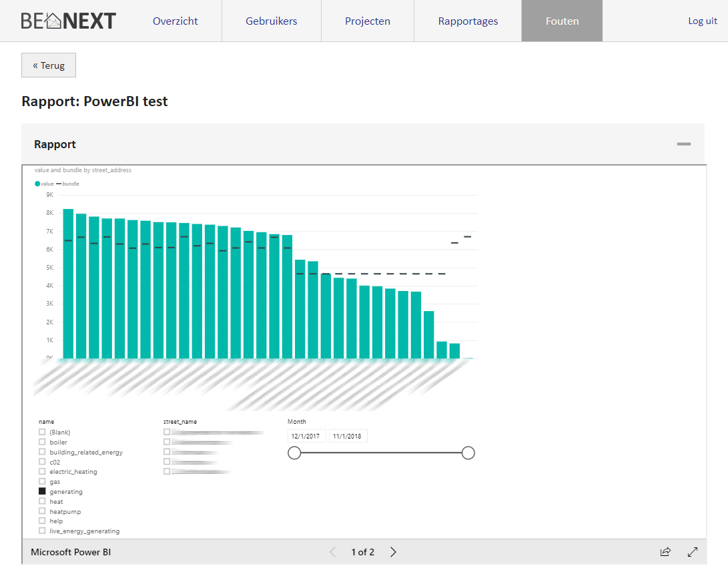Click the right Month slider handle
Screen dimensions: 728x568
click(x=468, y=453)
